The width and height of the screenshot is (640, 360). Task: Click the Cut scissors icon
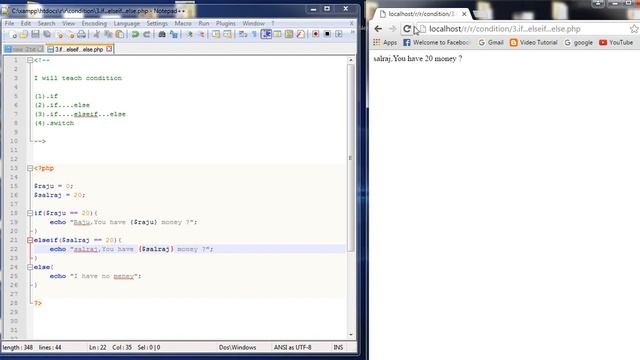tap(97, 35)
